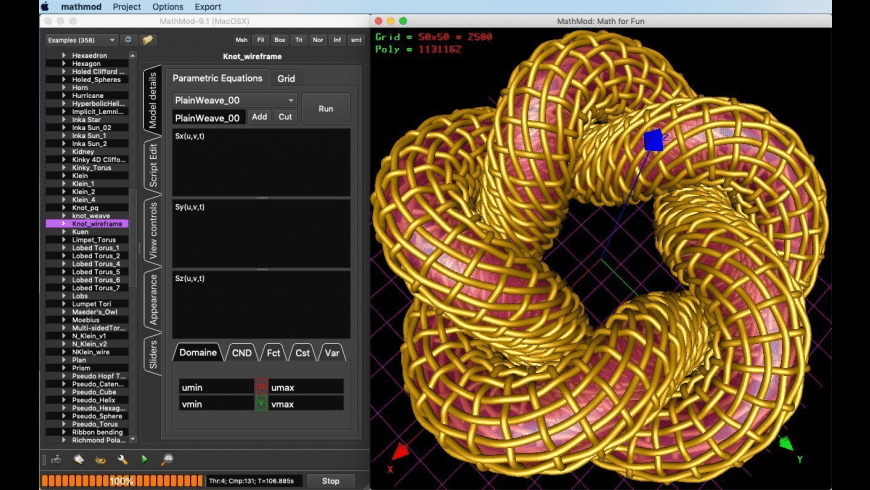The width and height of the screenshot is (870, 490).
Task: Toggle the smt smoothing button
Action: (x=356, y=40)
